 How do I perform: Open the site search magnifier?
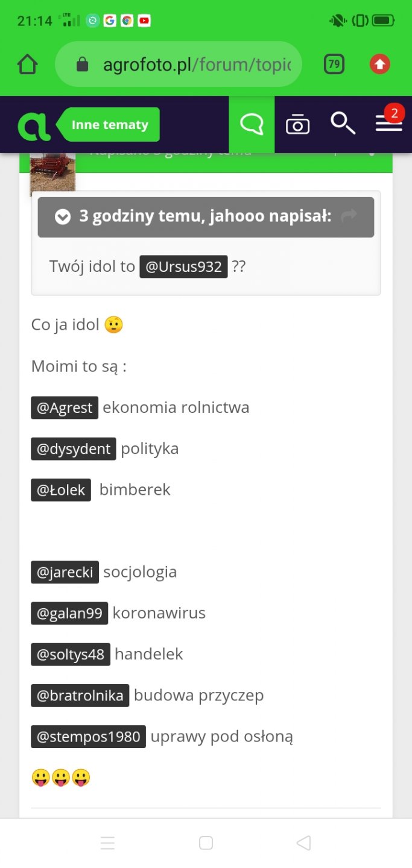click(x=343, y=124)
